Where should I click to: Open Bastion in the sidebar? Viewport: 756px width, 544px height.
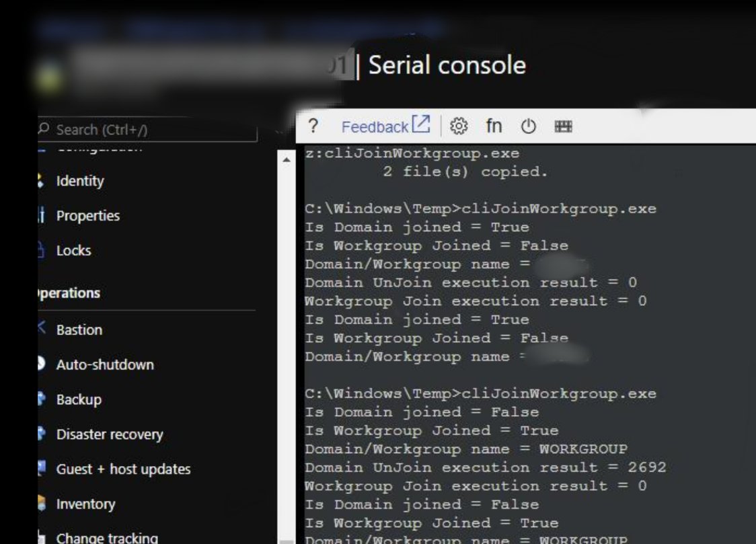pos(79,330)
